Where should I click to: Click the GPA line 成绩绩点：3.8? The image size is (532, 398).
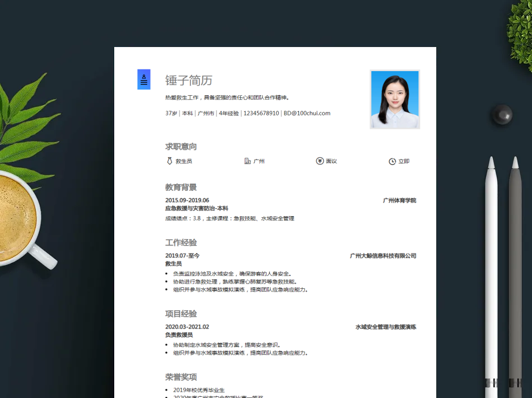coord(230,219)
